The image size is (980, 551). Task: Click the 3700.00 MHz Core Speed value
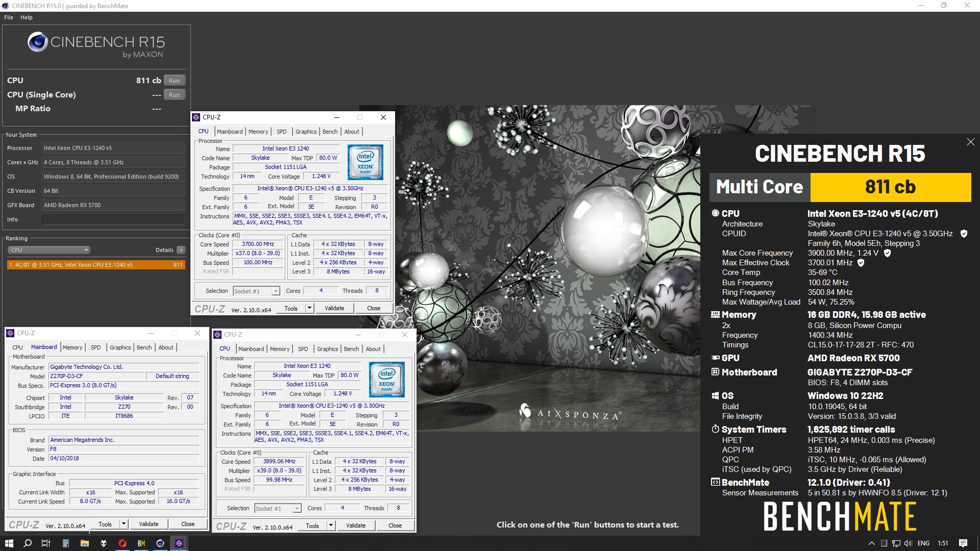pos(258,244)
